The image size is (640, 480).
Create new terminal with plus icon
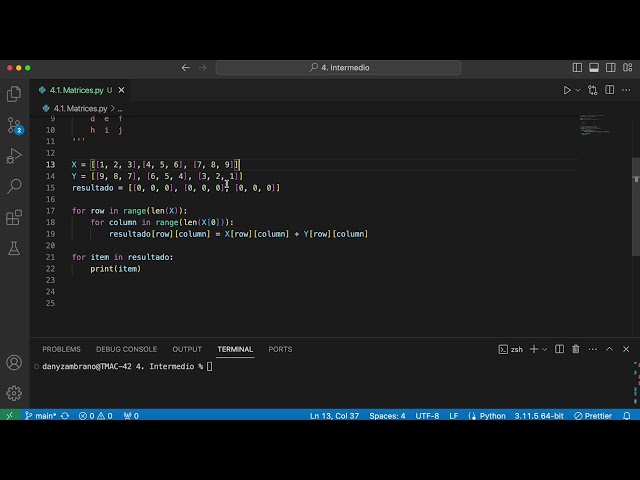point(533,349)
